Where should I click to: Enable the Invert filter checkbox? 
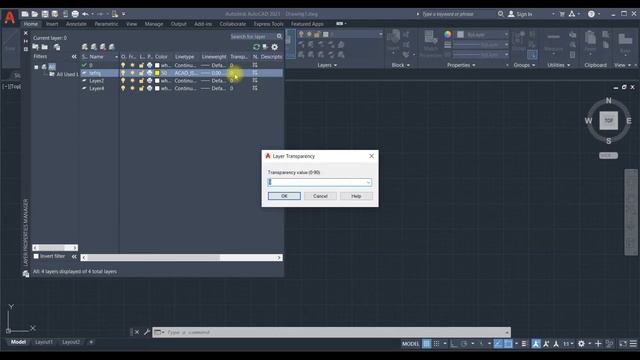coord(36,256)
